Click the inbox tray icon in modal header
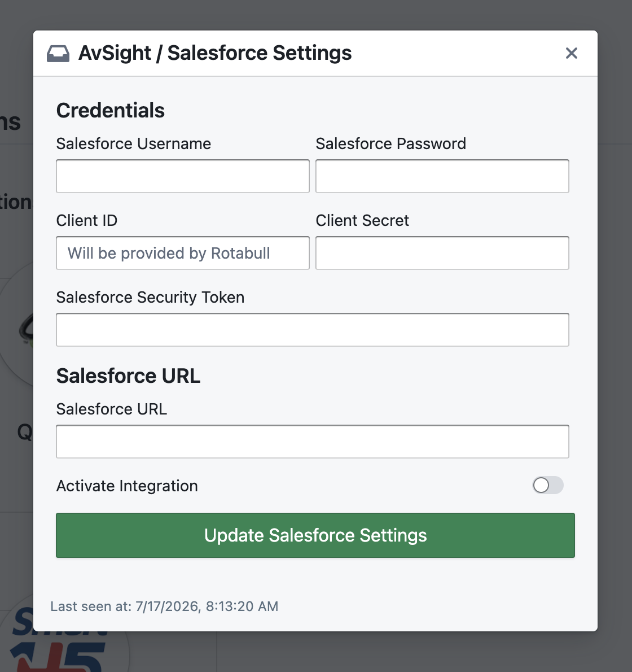The image size is (632, 672). coord(58,54)
